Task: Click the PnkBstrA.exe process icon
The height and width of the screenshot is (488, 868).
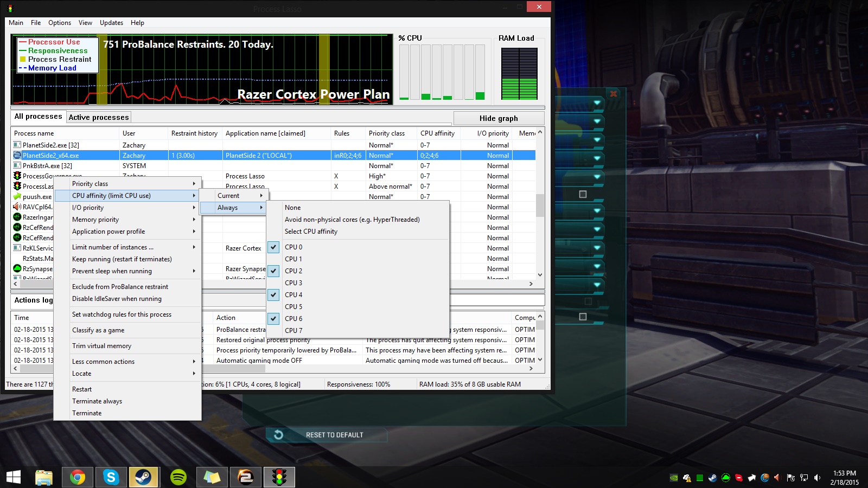Action: [x=17, y=165]
